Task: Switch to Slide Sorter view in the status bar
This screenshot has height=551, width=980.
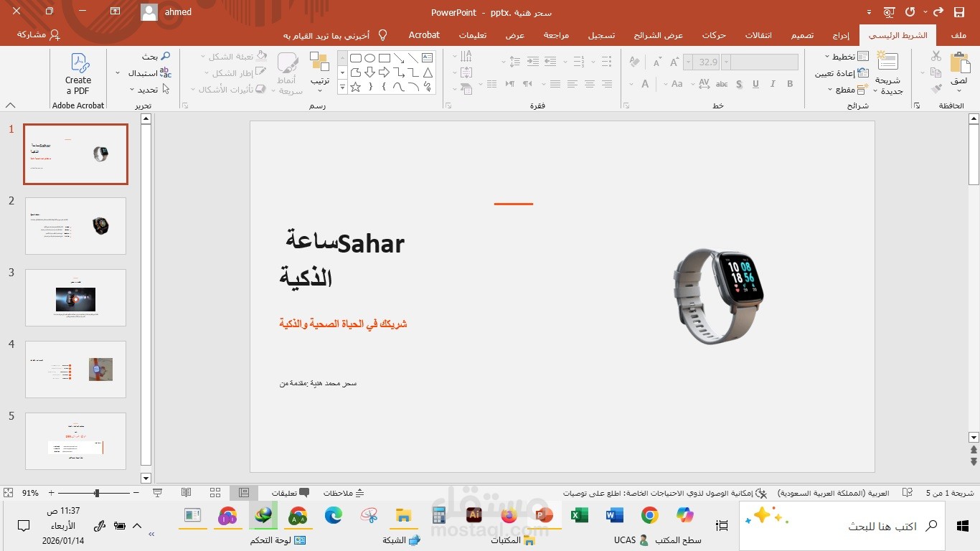Action: coord(215,493)
